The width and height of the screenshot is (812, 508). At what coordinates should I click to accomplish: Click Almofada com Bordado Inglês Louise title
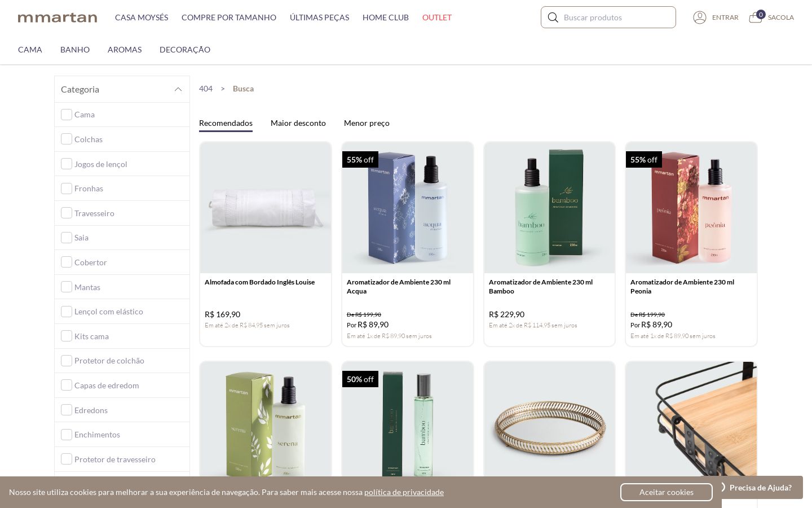pyautogui.click(x=259, y=282)
